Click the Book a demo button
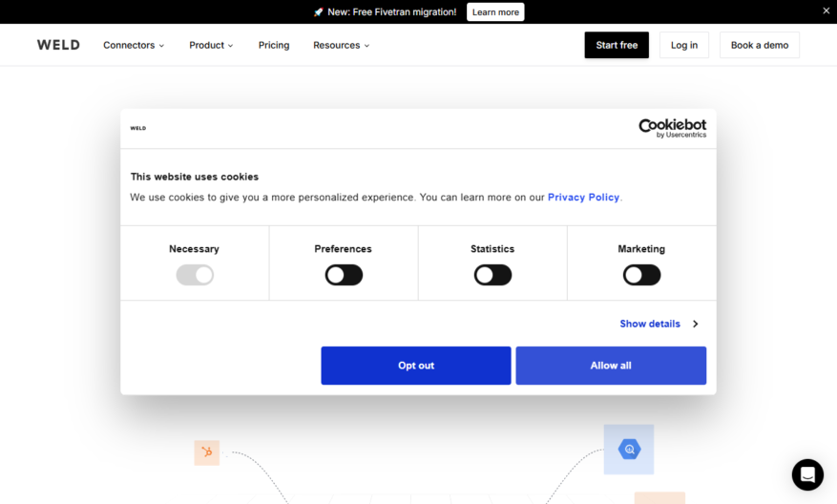Viewport: 837px width, 504px height. [x=759, y=45]
